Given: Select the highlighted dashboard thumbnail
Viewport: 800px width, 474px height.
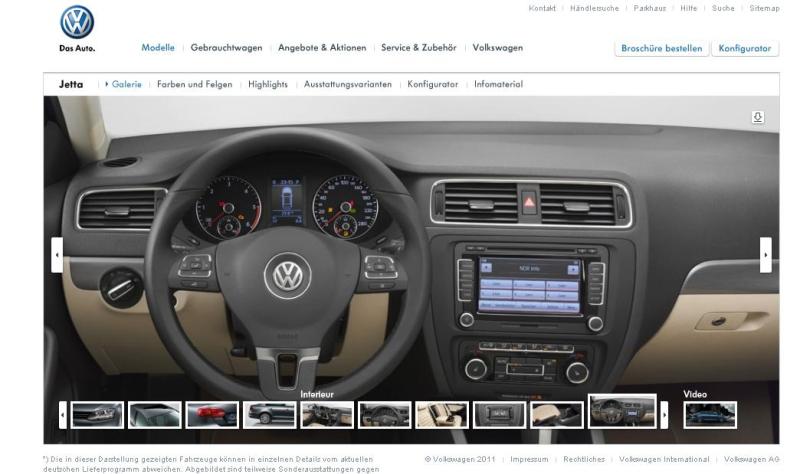Looking at the screenshot, I should (622, 411).
